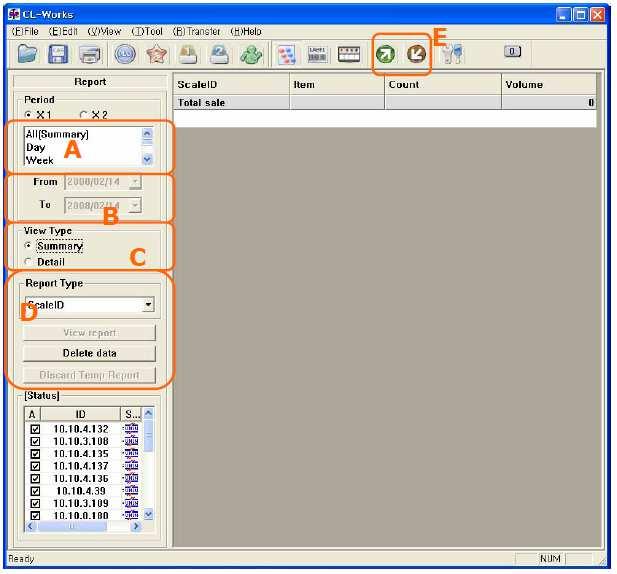617x574 pixels.
Task: Click the Count column header
Action: (x=443, y=84)
